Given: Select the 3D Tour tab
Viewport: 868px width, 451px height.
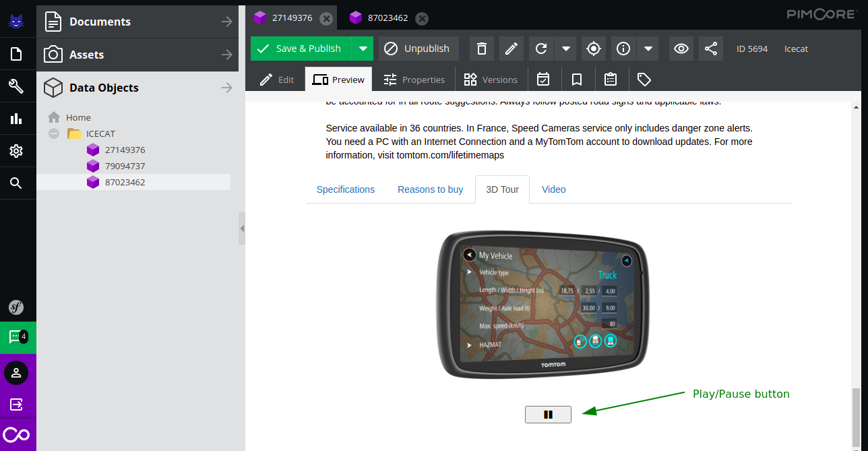Looking at the screenshot, I should tap(503, 189).
